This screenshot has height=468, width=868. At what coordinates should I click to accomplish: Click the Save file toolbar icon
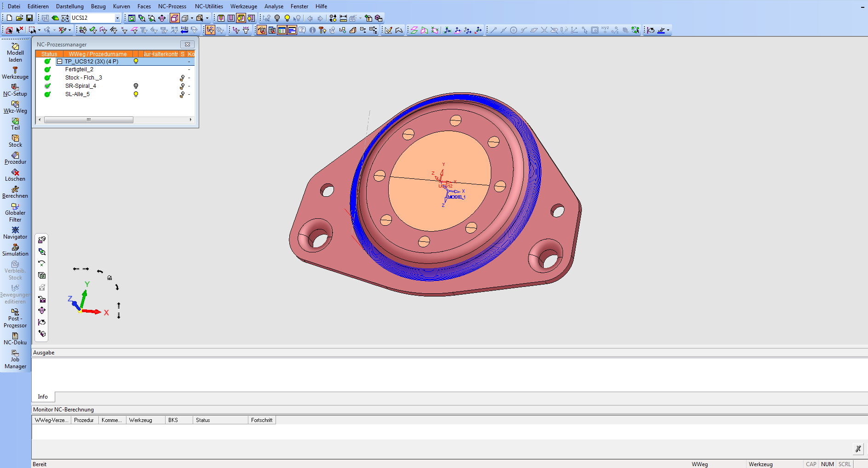(29, 18)
